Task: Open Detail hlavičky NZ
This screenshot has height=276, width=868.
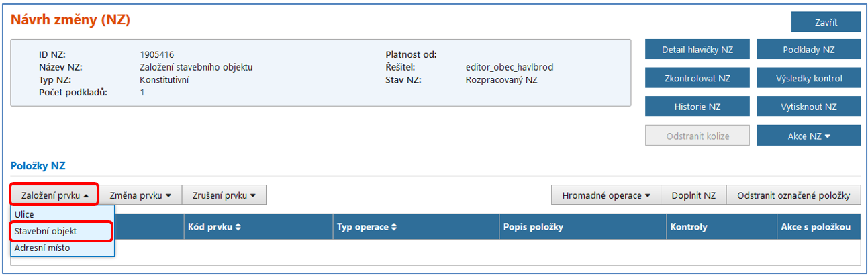Action: 697,50
